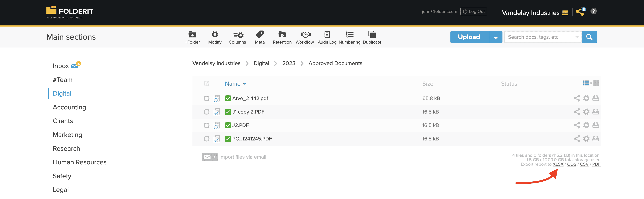The height and width of the screenshot is (199, 644).
Task: Click green approved checkmark on PO_1241245.PDF
Action: 228,139
